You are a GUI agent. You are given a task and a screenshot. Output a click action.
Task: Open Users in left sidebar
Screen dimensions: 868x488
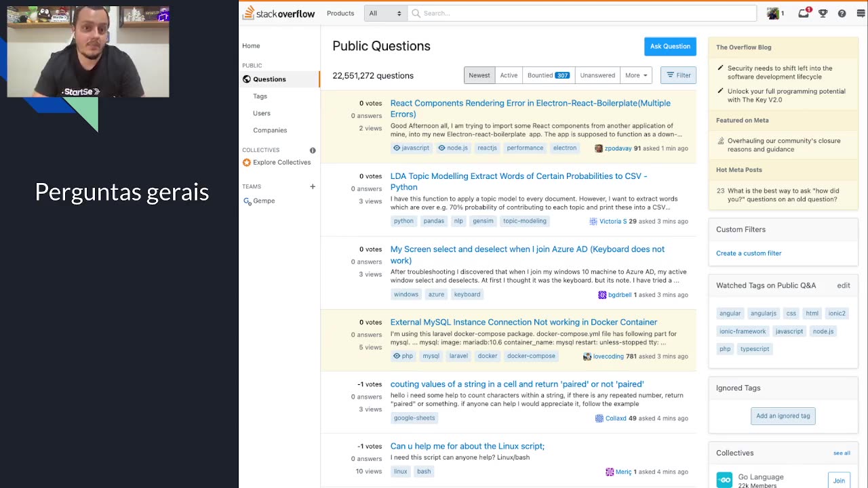click(x=262, y=113)
